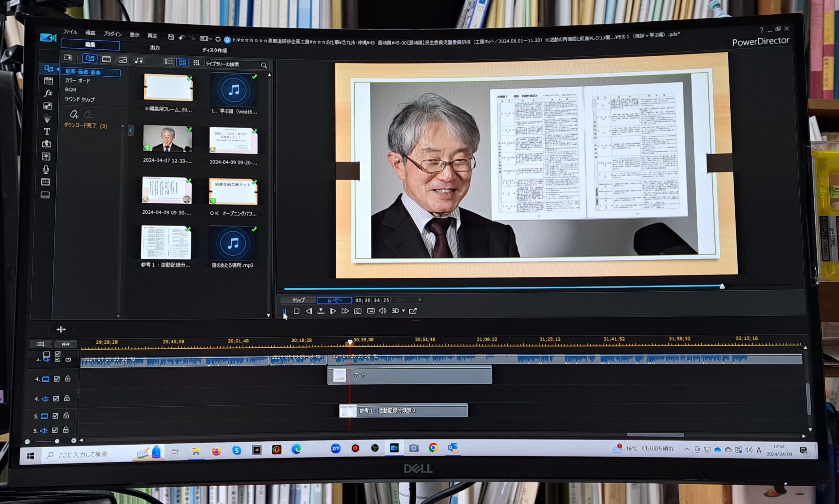839x504 pixels.
Task: Switch preview to クリップ mode
Action: point(299,300)
